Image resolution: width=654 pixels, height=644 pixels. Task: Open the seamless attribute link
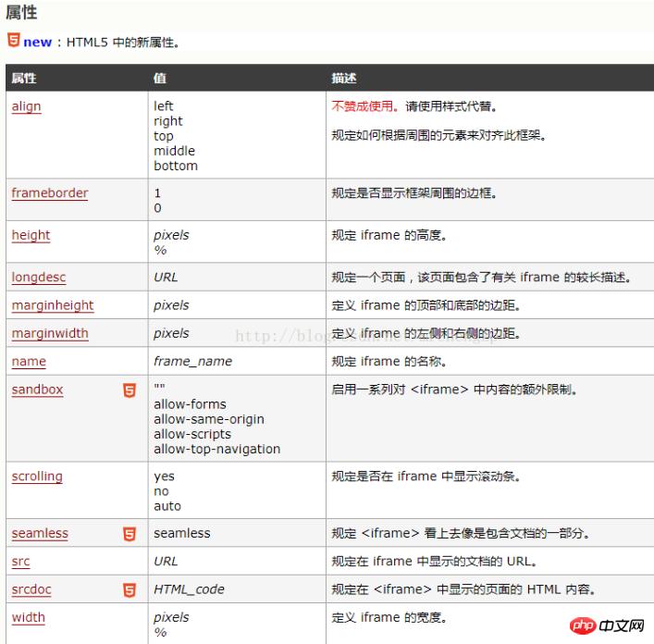pos(40,533)
